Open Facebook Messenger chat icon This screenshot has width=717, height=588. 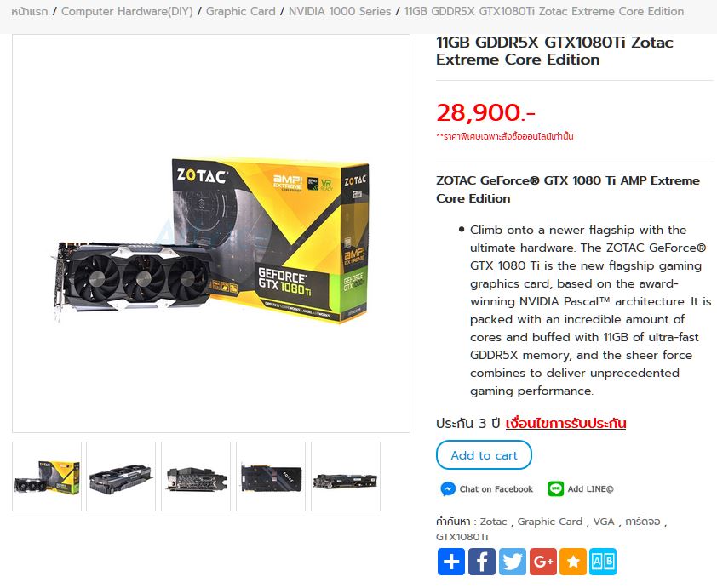pos(448,488)
